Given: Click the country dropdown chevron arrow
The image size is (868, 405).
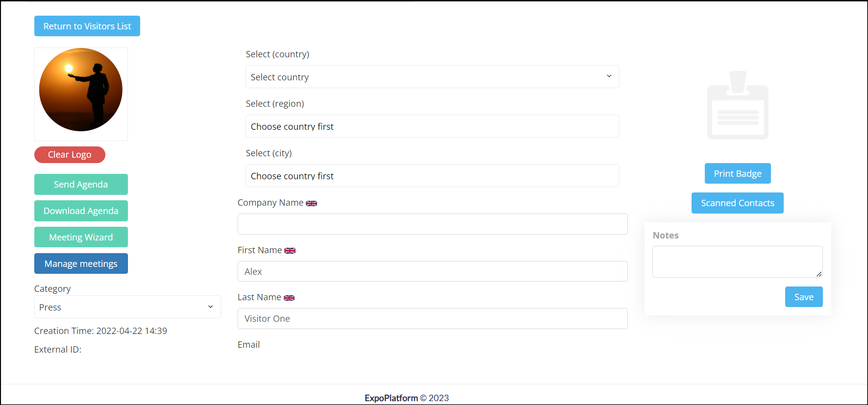Looking at the screenshot, I should (x=609, y=76).
